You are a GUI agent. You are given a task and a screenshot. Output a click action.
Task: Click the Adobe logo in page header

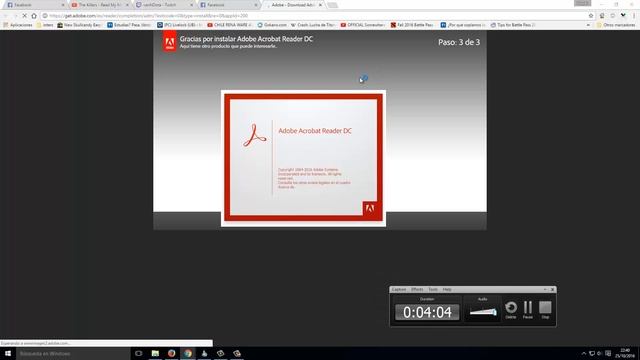coord(170,42)
